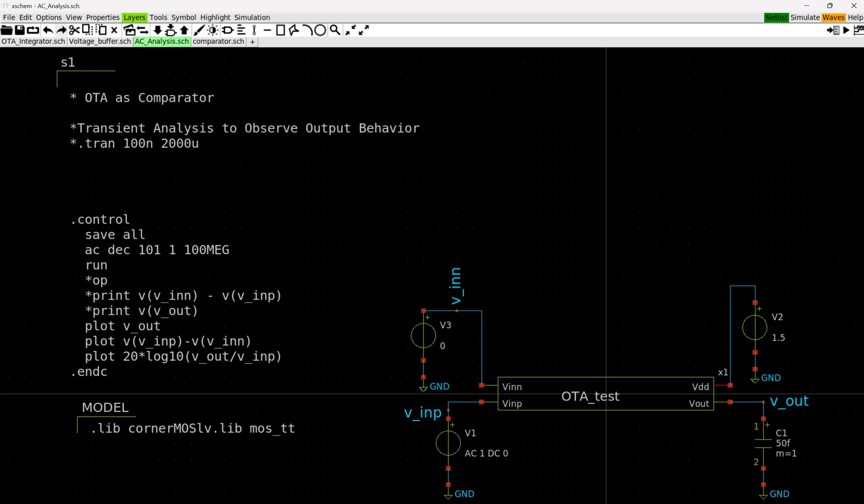Click the descend into schematic down arrow
864x504 pixels.
click(157, 30)
